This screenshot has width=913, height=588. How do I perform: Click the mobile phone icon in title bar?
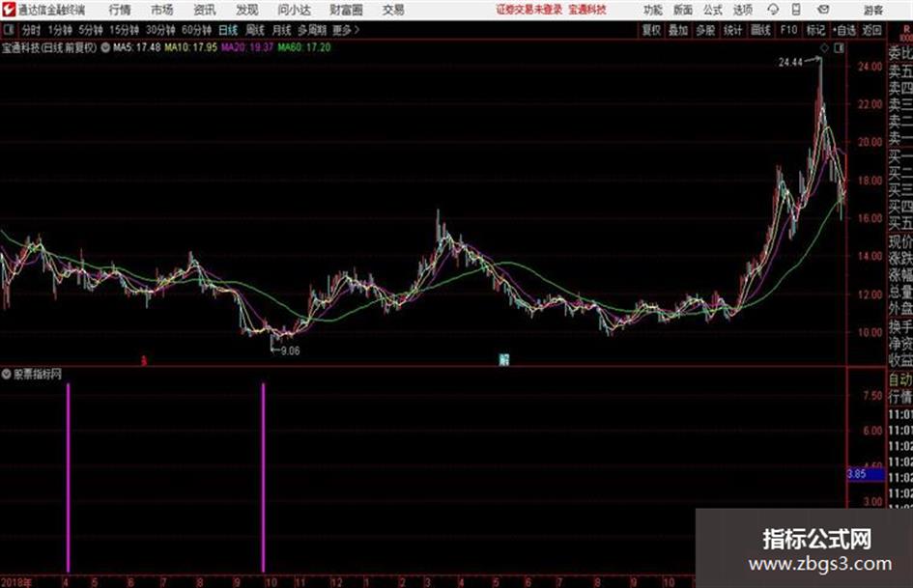[796, 10]
